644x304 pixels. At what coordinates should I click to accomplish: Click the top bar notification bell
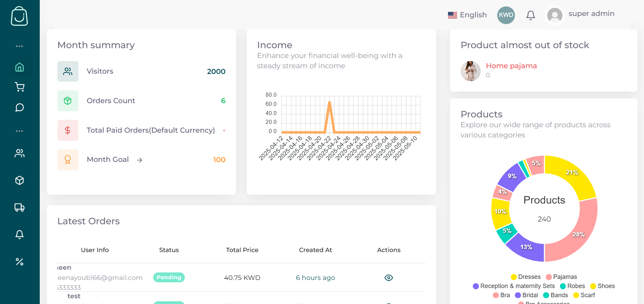(x=531, y=15)
